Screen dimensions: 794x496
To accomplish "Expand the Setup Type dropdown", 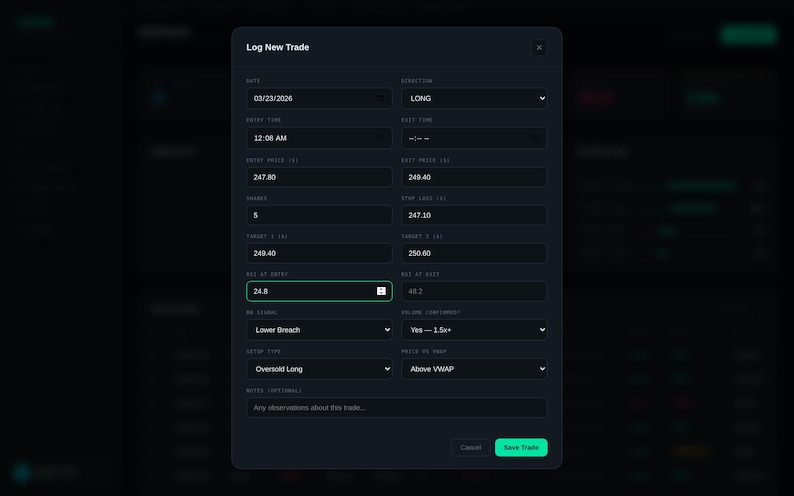I will pos(319,369).
